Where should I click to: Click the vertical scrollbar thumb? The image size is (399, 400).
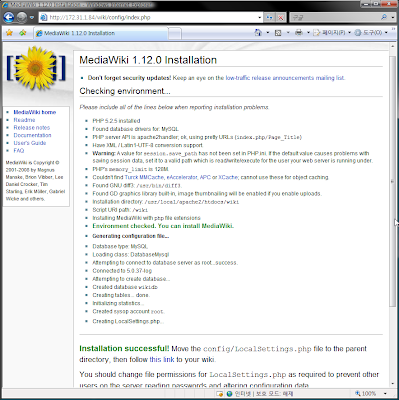pyautogui.click(x=392, y=182)
